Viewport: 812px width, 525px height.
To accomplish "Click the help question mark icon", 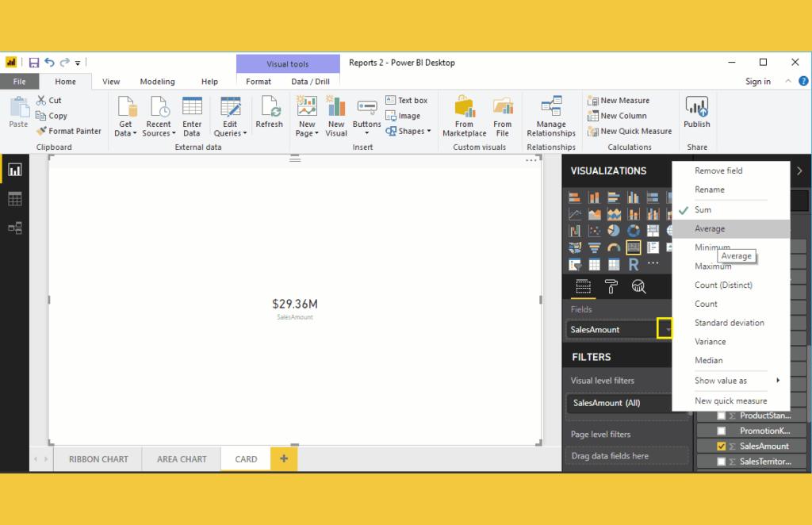I will click(803, 81).
